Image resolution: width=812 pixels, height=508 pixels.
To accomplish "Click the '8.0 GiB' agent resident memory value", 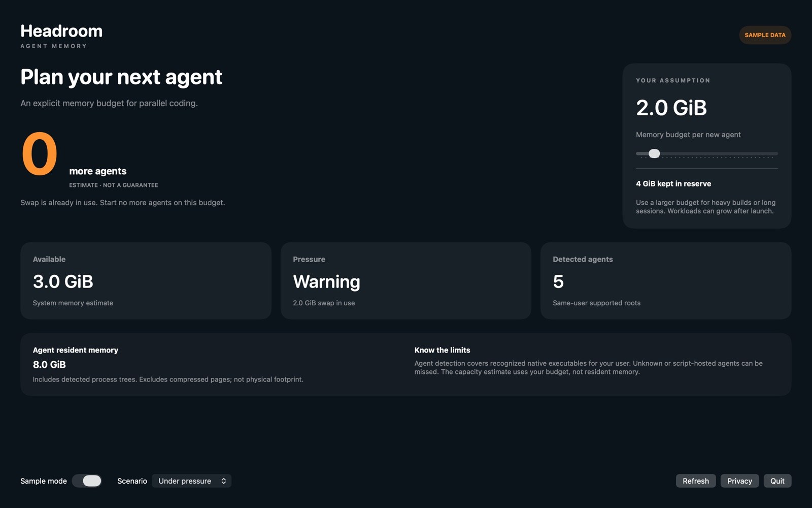I will coord(49,364).
